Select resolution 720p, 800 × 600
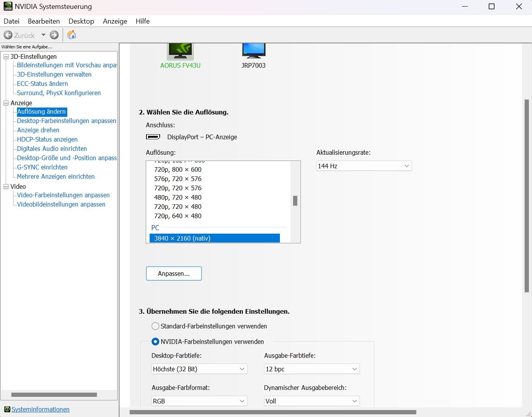 point(178,169)
